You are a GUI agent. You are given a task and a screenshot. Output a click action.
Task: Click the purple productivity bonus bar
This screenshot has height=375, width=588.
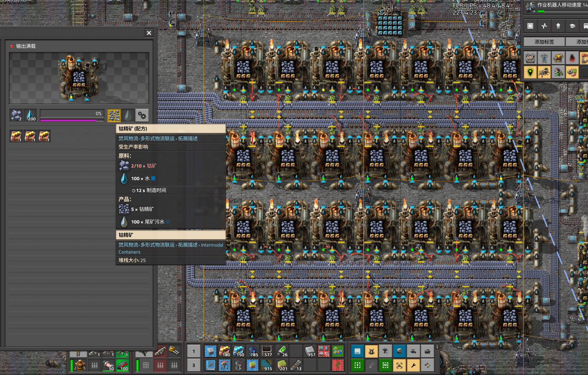click(x=72, y=120)
